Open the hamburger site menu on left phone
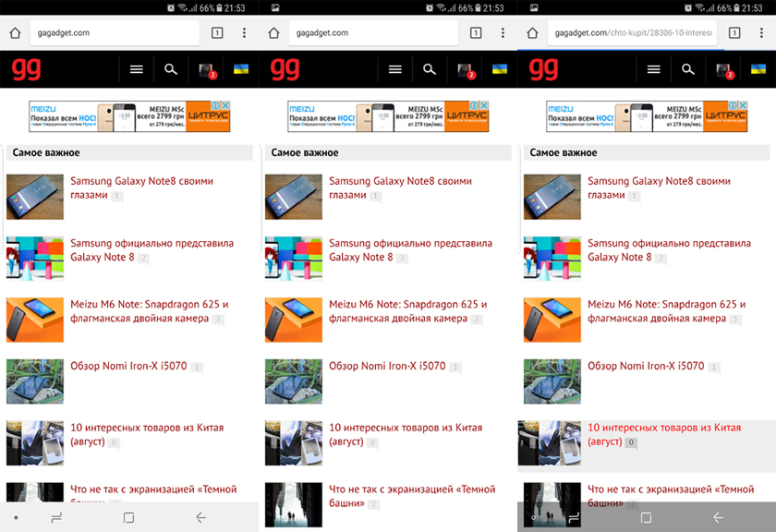 point(137,69)
